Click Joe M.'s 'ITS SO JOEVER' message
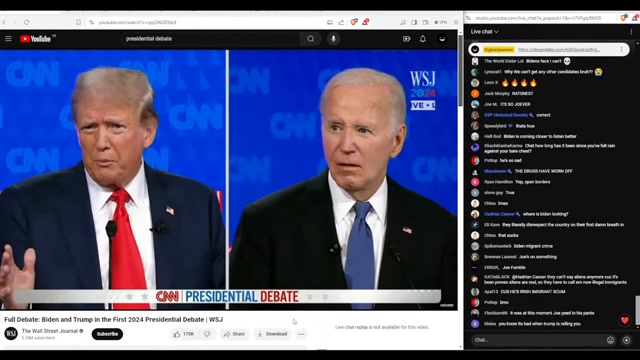 click(x=515, y=104)
